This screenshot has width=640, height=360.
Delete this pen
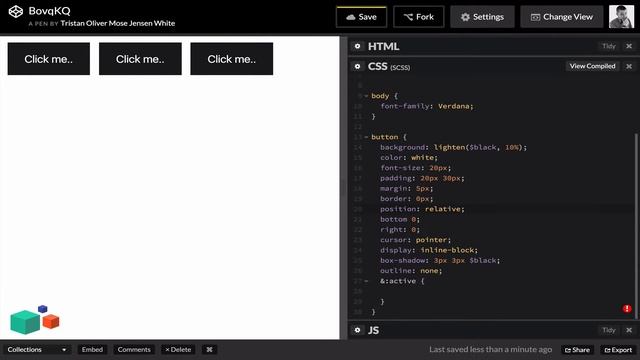(x=178, y=349)
